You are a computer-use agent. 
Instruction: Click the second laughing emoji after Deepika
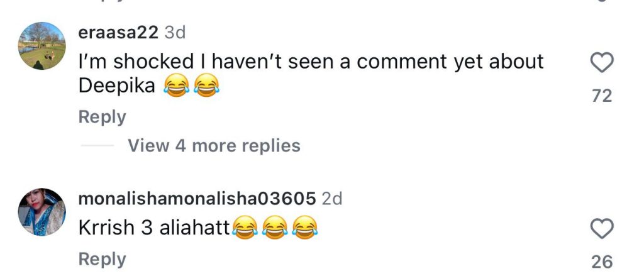click(206, 87)
